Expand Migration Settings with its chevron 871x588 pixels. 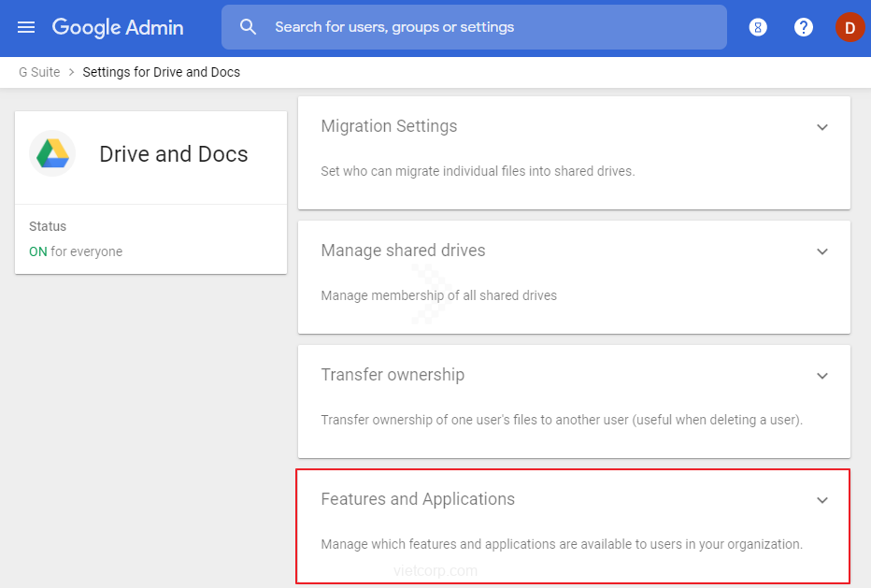tap(822, 127)
